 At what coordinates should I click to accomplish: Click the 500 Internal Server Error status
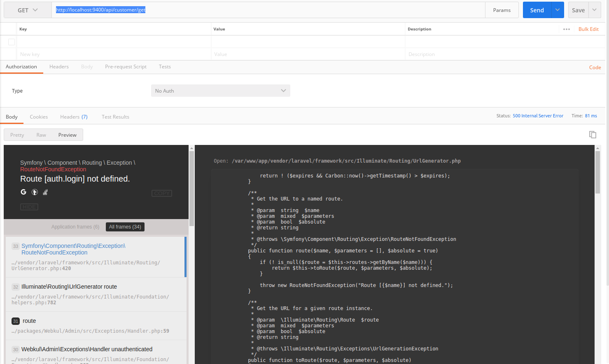coord(538,116)
